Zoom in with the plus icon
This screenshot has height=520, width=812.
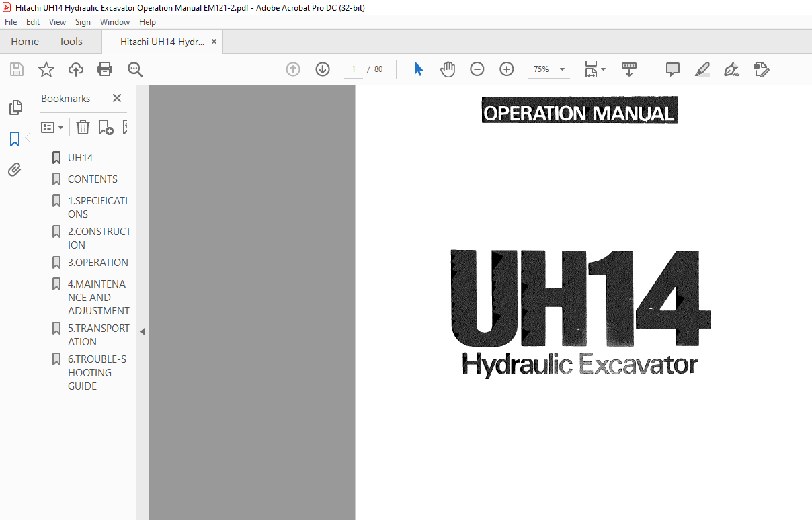[x=507, y=69]
